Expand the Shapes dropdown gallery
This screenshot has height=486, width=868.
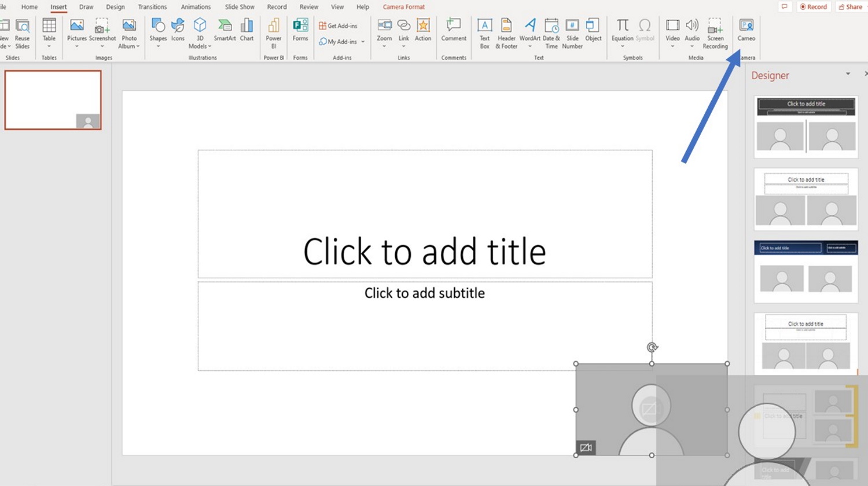158,46
